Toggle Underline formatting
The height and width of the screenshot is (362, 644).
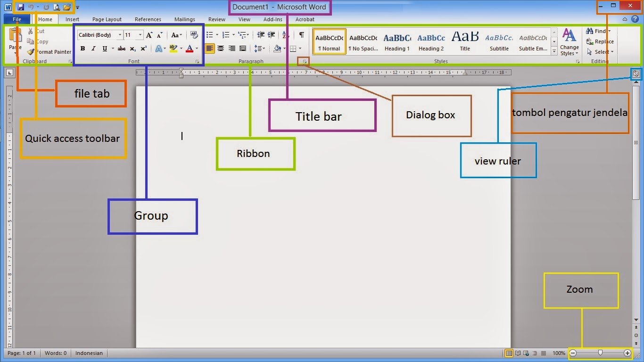[105, 49]
